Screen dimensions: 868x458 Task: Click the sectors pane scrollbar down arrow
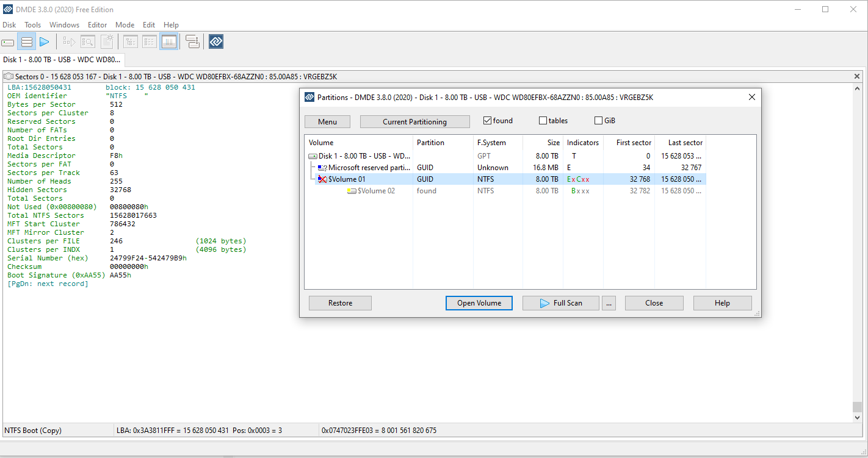(857, 418)
